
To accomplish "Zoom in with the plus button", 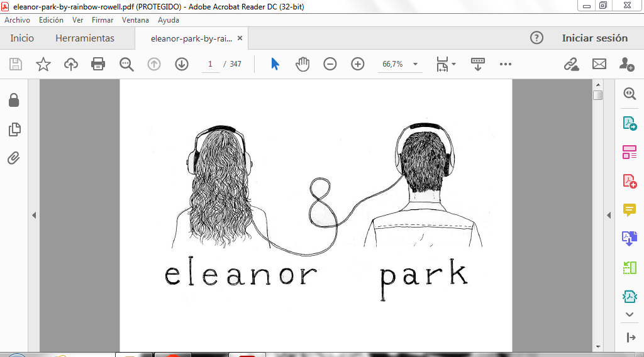I will (358, 64).
